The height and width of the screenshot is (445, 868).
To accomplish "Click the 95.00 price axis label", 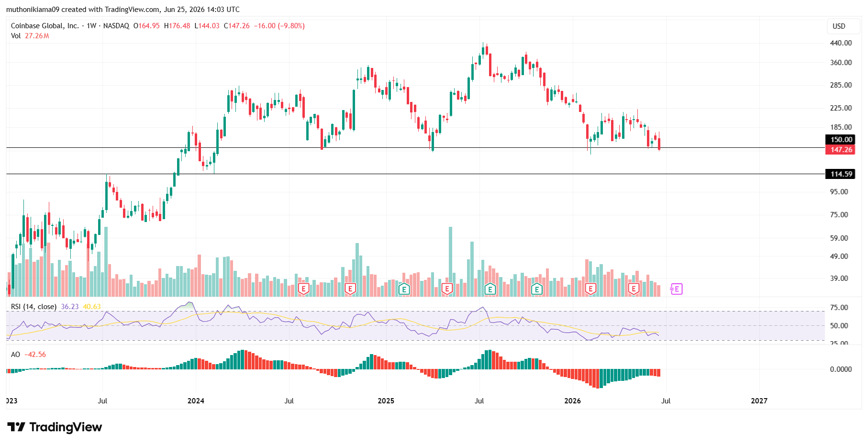I will point(839,192).
